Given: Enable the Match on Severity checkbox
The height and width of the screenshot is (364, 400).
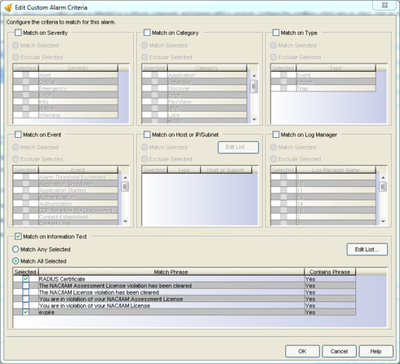Looking at the screenshot, I should [18, 33].
